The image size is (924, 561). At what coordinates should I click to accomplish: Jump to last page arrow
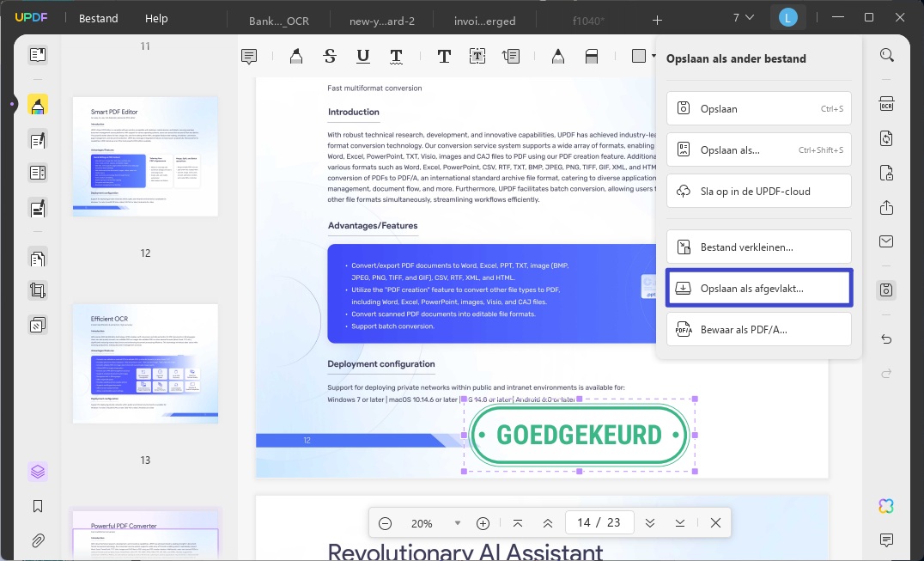(x=680, y=523)
